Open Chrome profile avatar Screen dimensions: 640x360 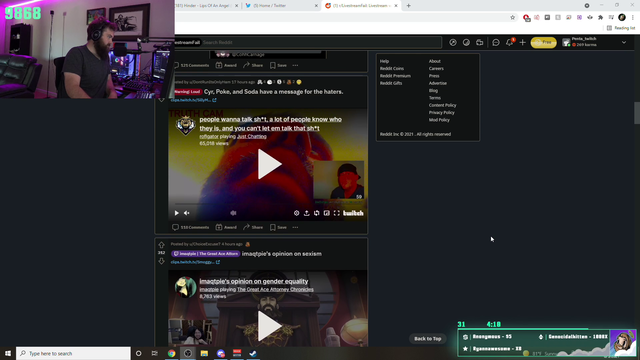tap(622, 18)
